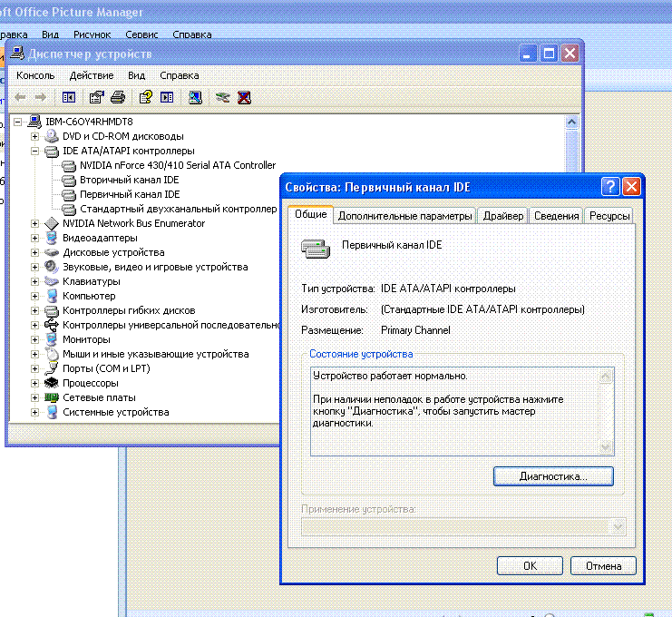Scan for hardware changes toolbar icon
672x617 pixels.
tap(195, 97)
